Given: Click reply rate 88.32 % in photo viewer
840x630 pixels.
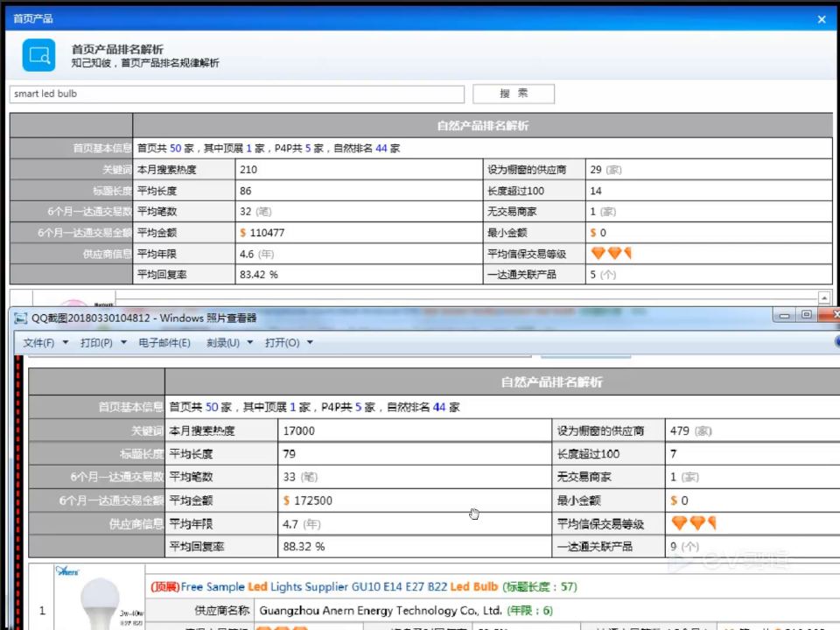Looking at the screenshot, I should [304, 546].
